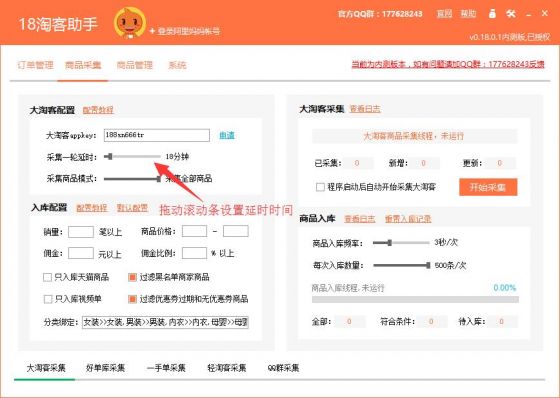Switch to 商品管理 tab
Screen dimensions: 560x398
click(135, 65)
